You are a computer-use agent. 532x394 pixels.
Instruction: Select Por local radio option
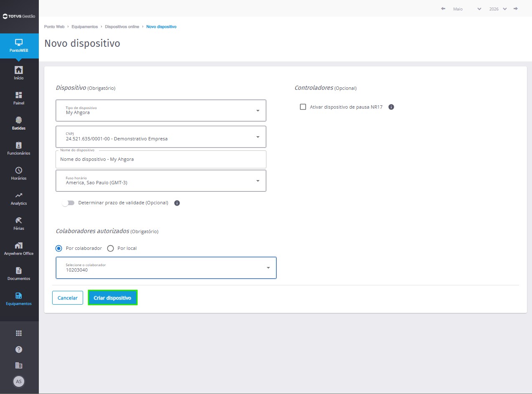pos(110,248)
